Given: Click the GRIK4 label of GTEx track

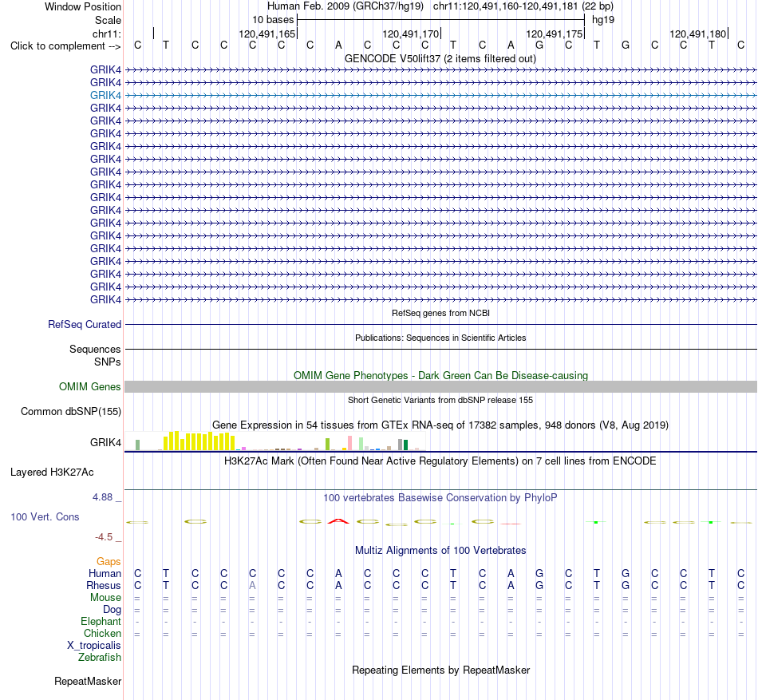Looking at the screenshot, I should (105, 442).
